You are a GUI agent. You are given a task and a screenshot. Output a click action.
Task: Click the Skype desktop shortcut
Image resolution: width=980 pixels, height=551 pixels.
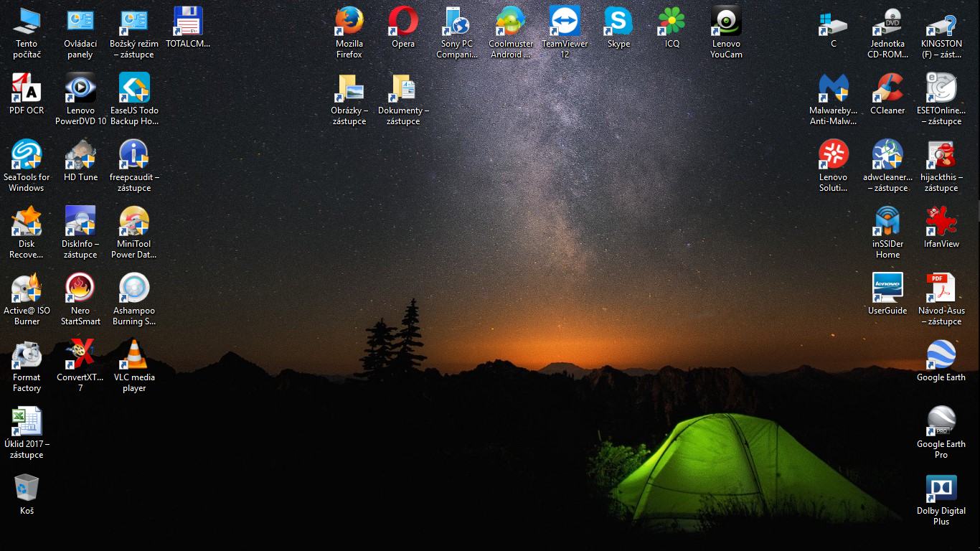coord(618,22)
